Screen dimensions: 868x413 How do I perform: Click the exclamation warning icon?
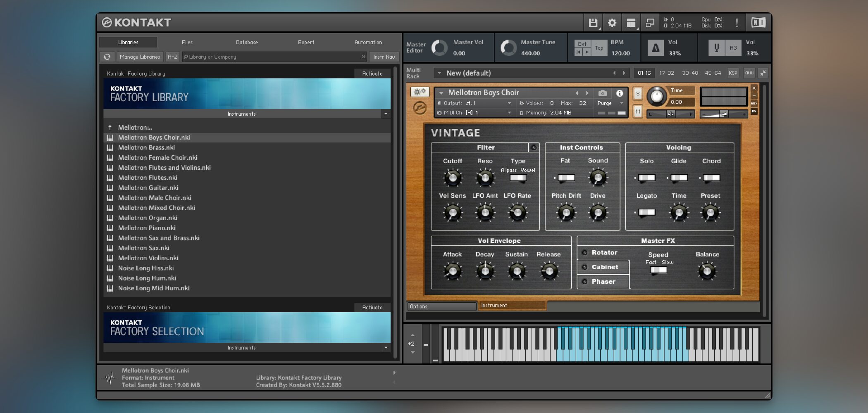click(737, 23)
